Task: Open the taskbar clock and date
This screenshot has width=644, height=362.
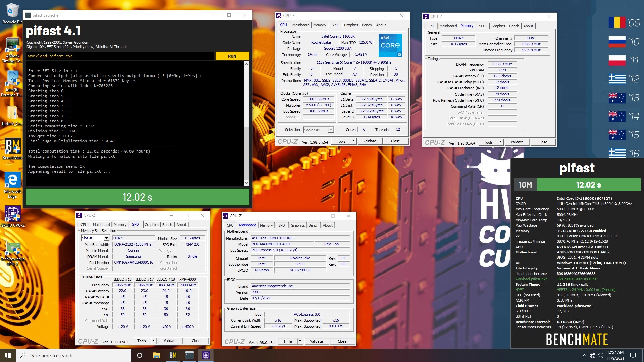Action: pyautogui.click(x=615, y=355)
